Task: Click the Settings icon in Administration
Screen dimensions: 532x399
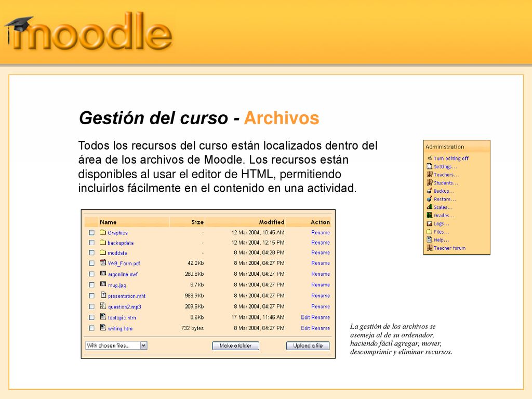Action: click(x=430, y=166)
